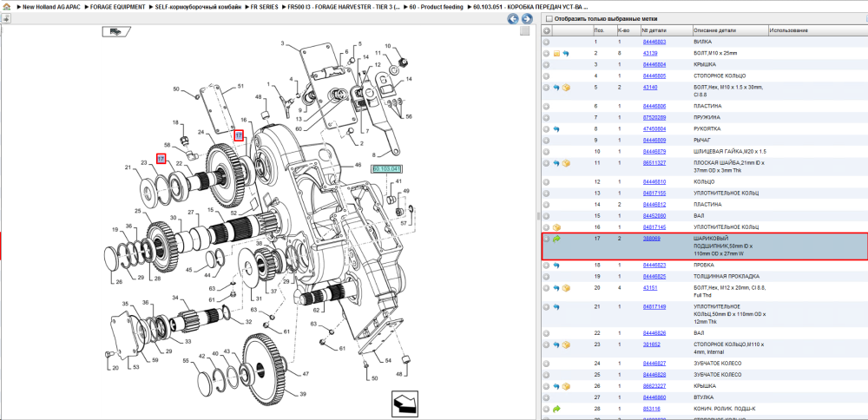Viewport: 868px width, 420px height.
Task: Open part number 84446803 link
Action: coord(654,42)
